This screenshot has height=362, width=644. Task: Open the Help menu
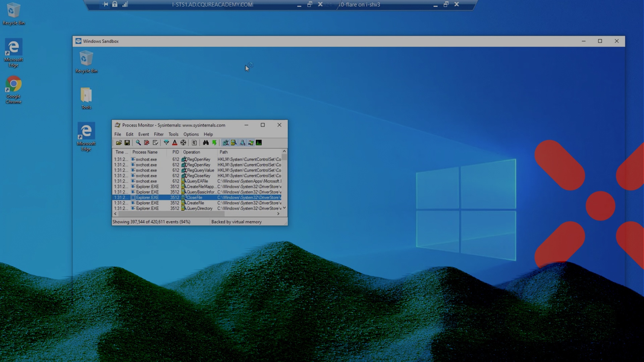pos(208,134)
